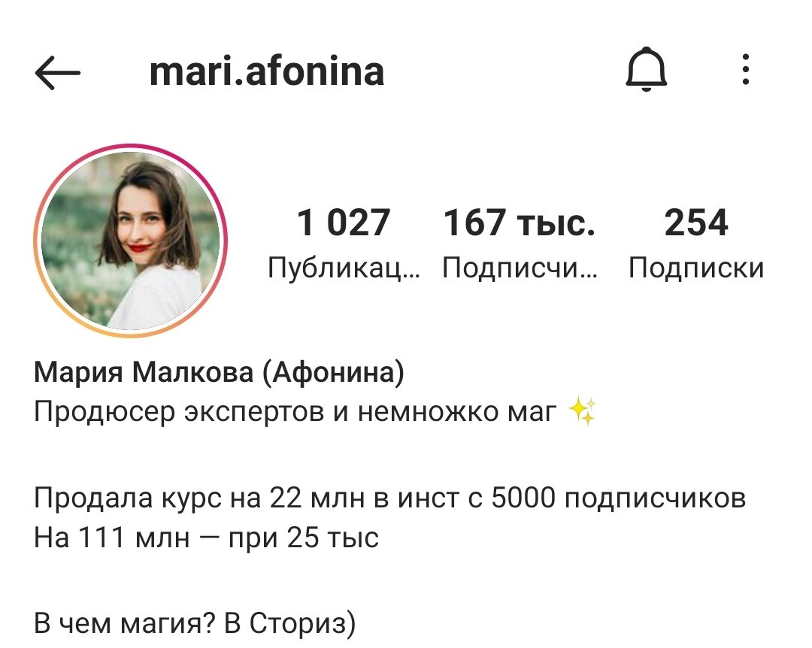812x648 pixels.
Task: Tap the number 1 027
Action: [344, 223]
